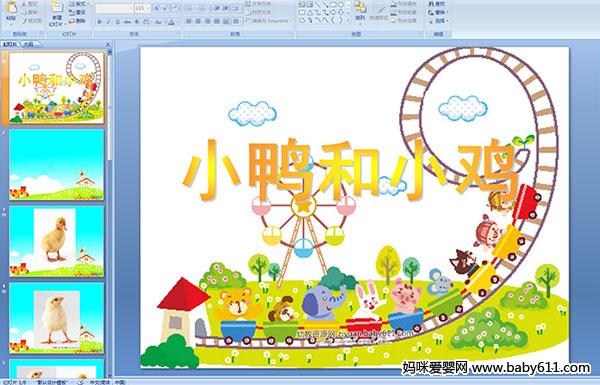Image resolution: width=600 pixels, height=385 pixels.
Task: Open the font name combo box
Action: tap(114, 8)
